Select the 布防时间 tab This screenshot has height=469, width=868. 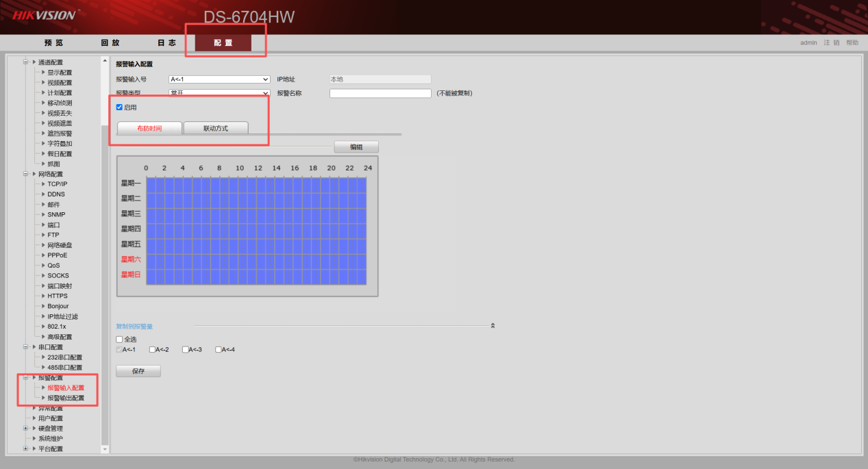[149, 129]
